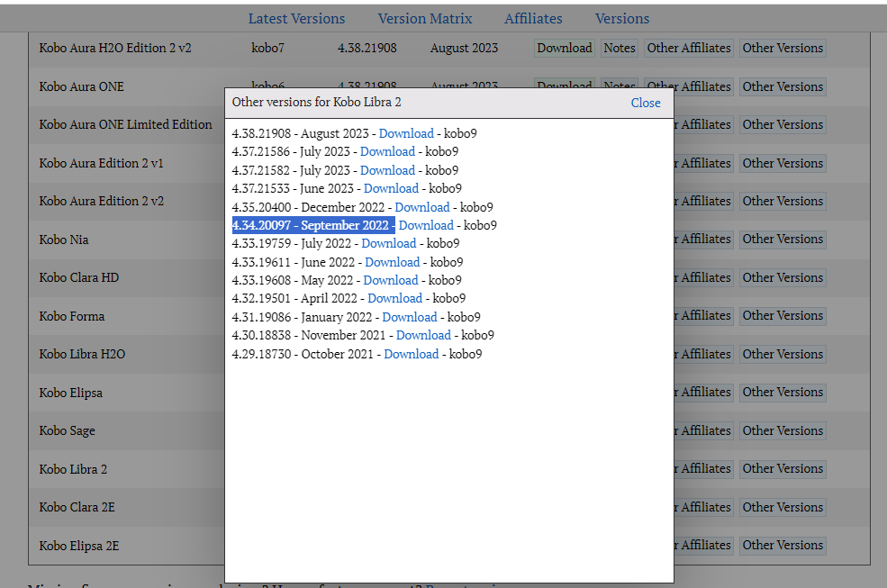Select the Kobo Elipsa 2E device name
This screenshot has width=887, height=588.
tap(79, 546)
